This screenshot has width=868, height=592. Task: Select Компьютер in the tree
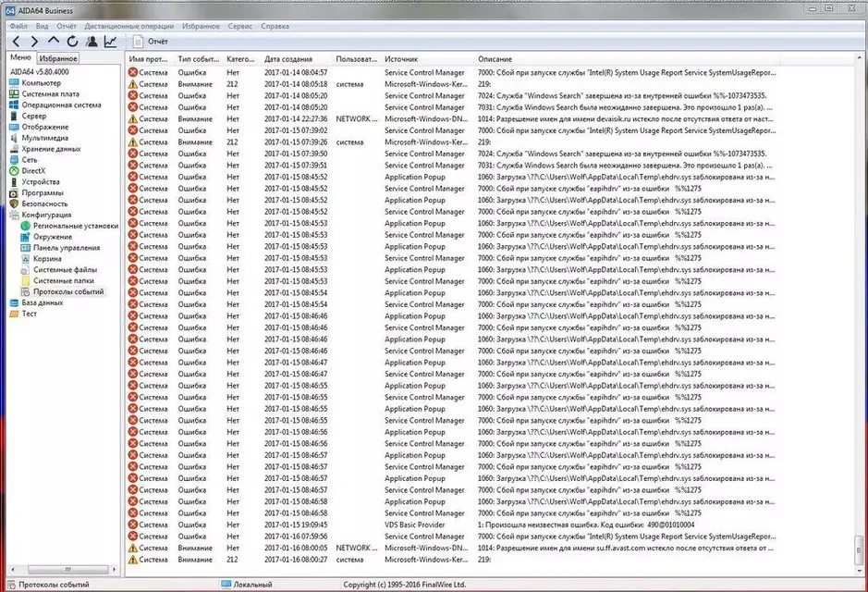pyautogui.click(x=42, y=83)
